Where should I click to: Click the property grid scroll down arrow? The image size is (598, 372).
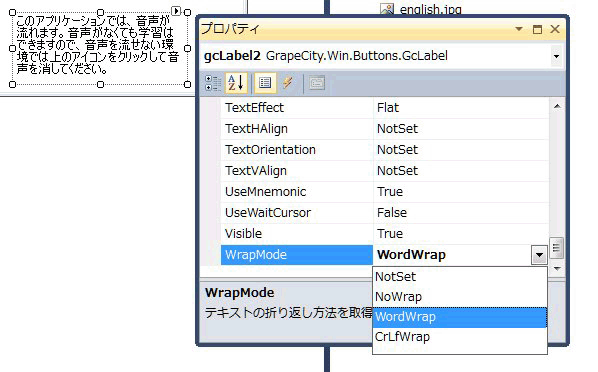point(557,269)
